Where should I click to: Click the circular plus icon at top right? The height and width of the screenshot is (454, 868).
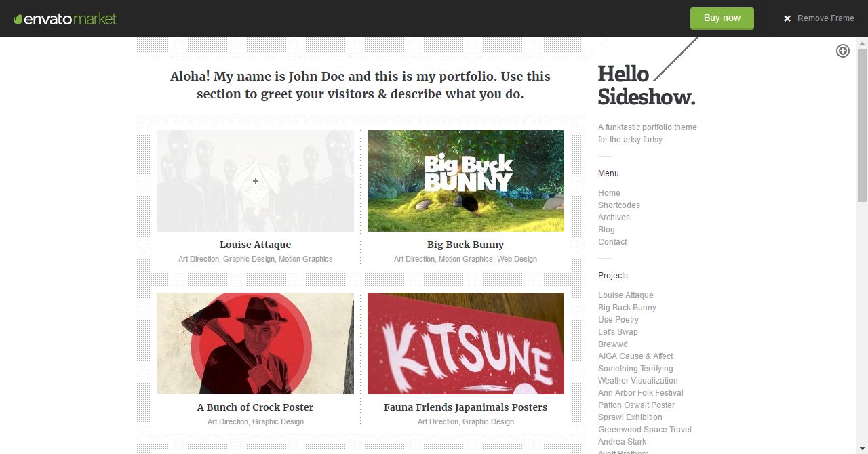[x=842, y=51]
